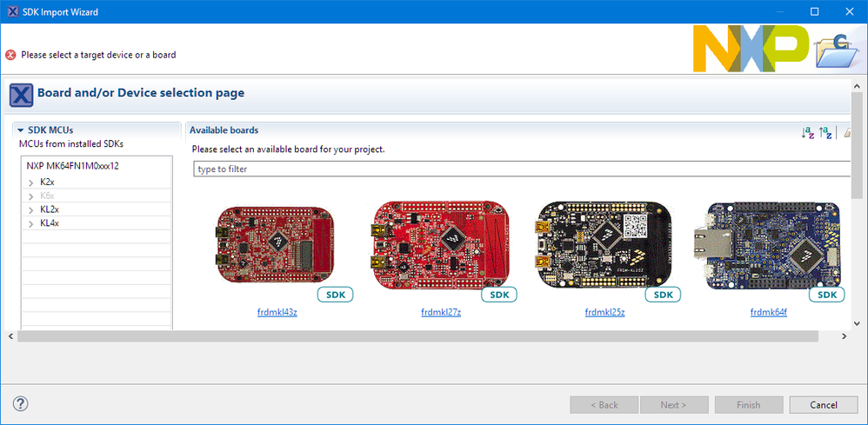Screen dimensions: 868x425
Task: Click the red error icon beside message
Action: click(x=10, y=55)
